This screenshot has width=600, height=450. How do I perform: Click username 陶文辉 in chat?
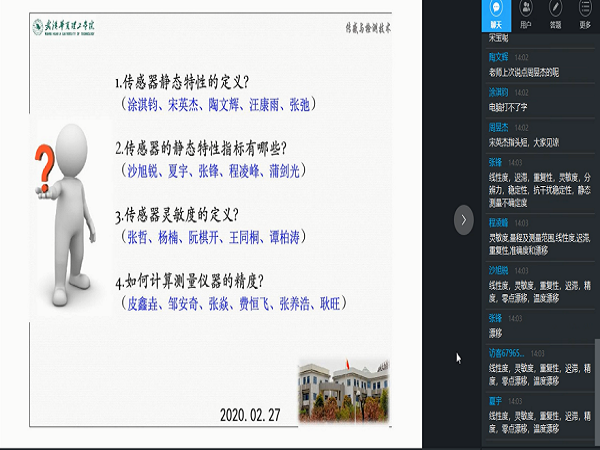point(499,59)
